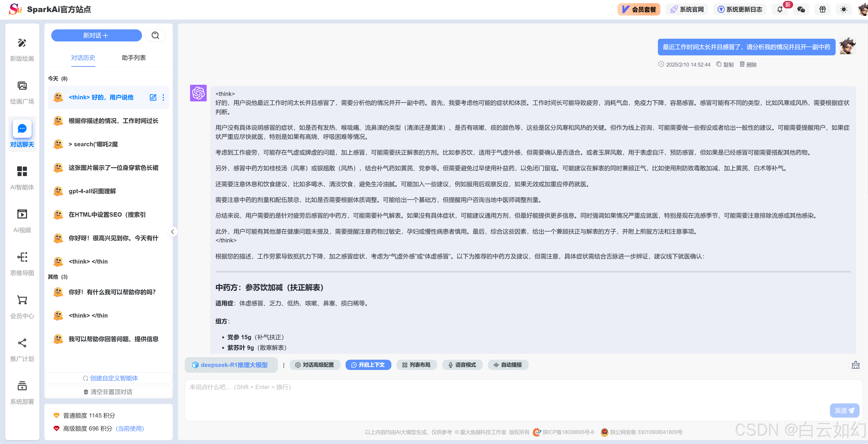Click the search magnifier icon beside 新对话
The image size is (868, 444).
[x=155, y=35]
